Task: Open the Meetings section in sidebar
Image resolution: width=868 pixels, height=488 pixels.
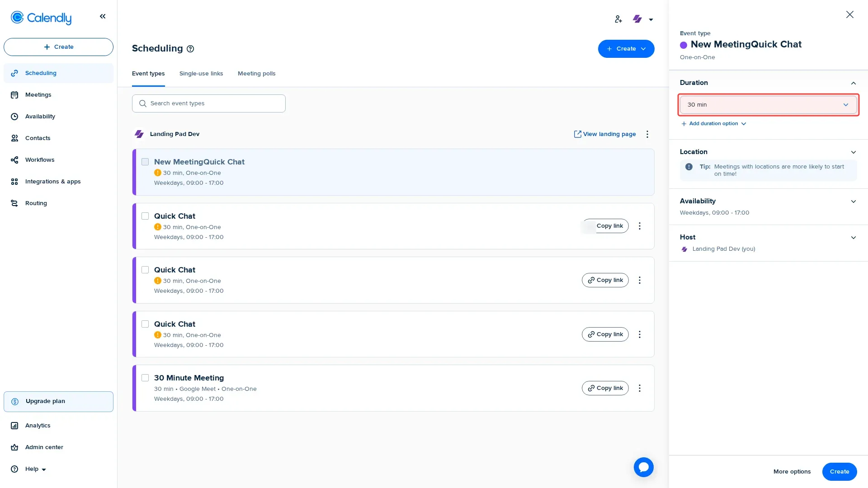Action: click(x=38, y=94)
